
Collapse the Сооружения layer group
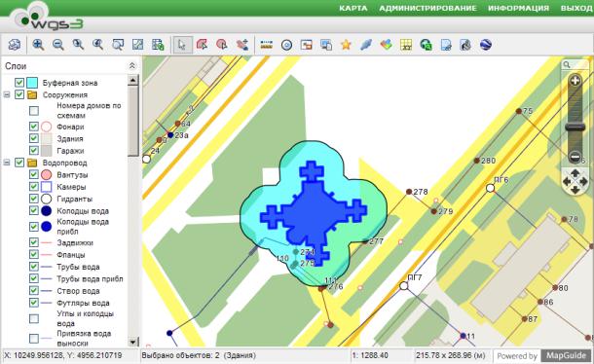[x=7, y=94]
